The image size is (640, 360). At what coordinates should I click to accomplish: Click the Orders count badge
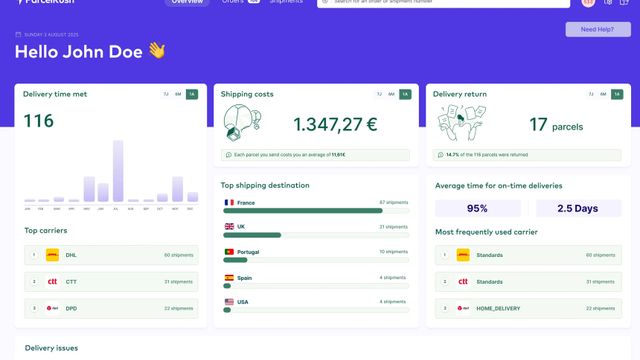(254, 2)
